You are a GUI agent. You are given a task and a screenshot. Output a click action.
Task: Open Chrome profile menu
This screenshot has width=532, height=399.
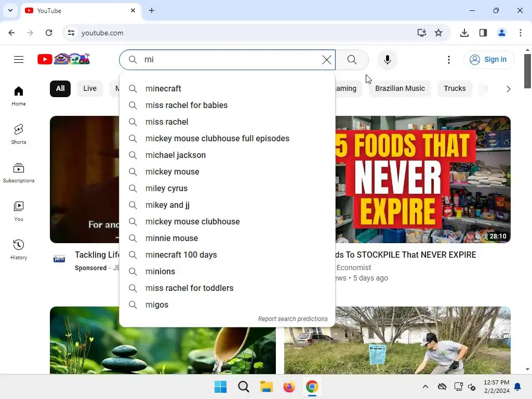[501, 33]
